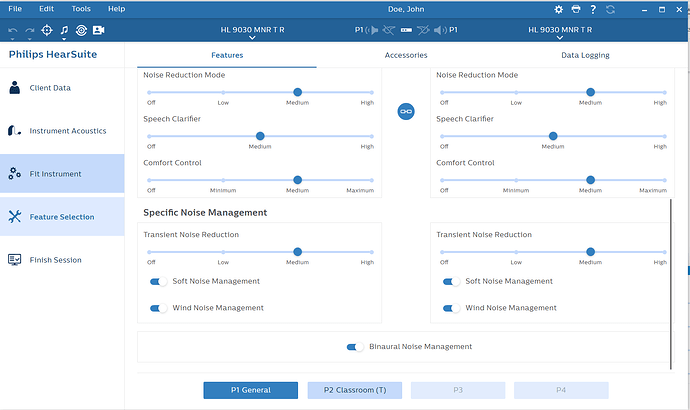Click the Philips HearSuite title
The image size is (690, 410).
[53, 55]
